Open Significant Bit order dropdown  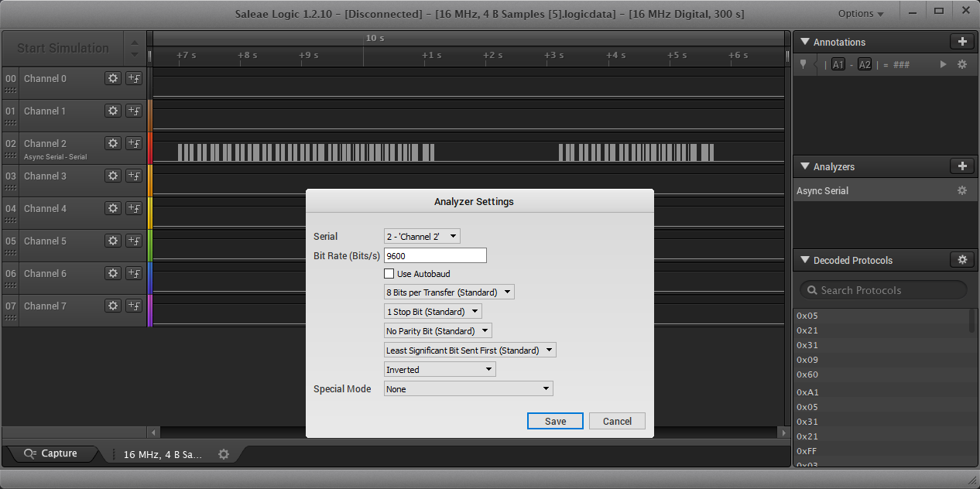coord(470,351)
